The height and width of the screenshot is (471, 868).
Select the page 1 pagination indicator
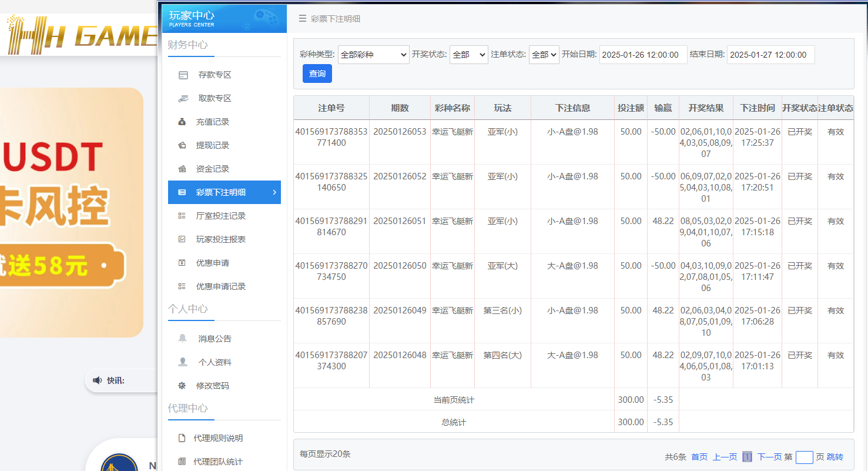[x=746, y=457]
